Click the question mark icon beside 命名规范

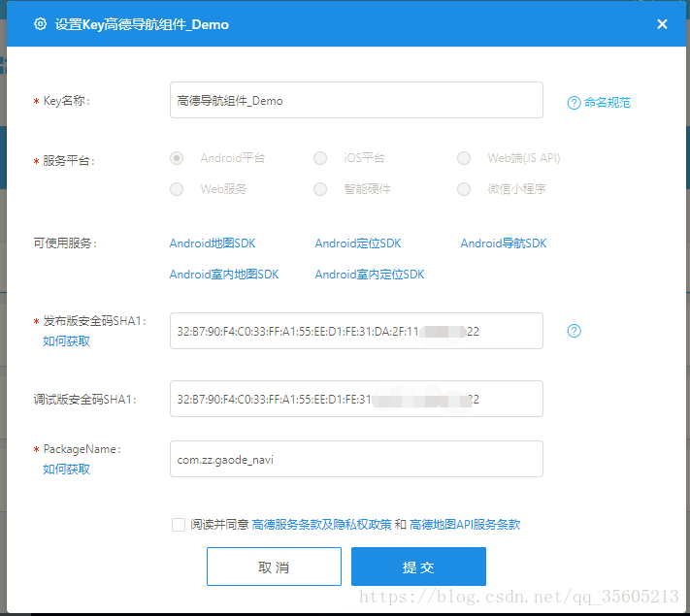point(574,103)
